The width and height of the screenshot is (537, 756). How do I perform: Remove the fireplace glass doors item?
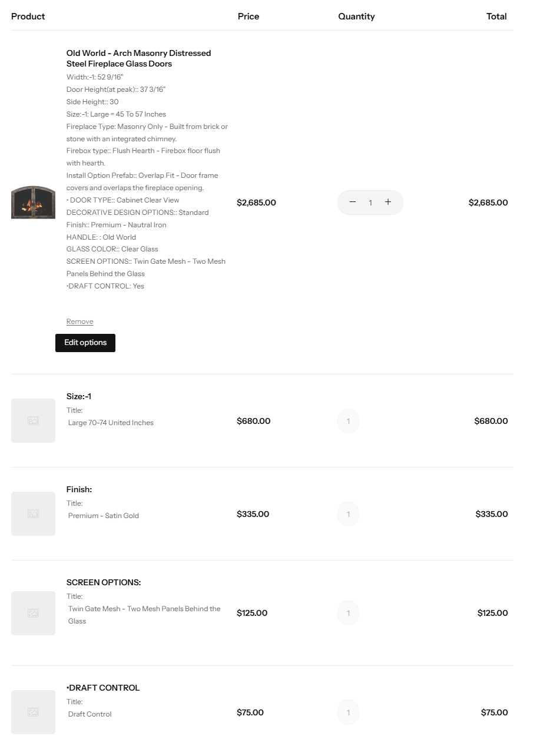pos(79,321)
